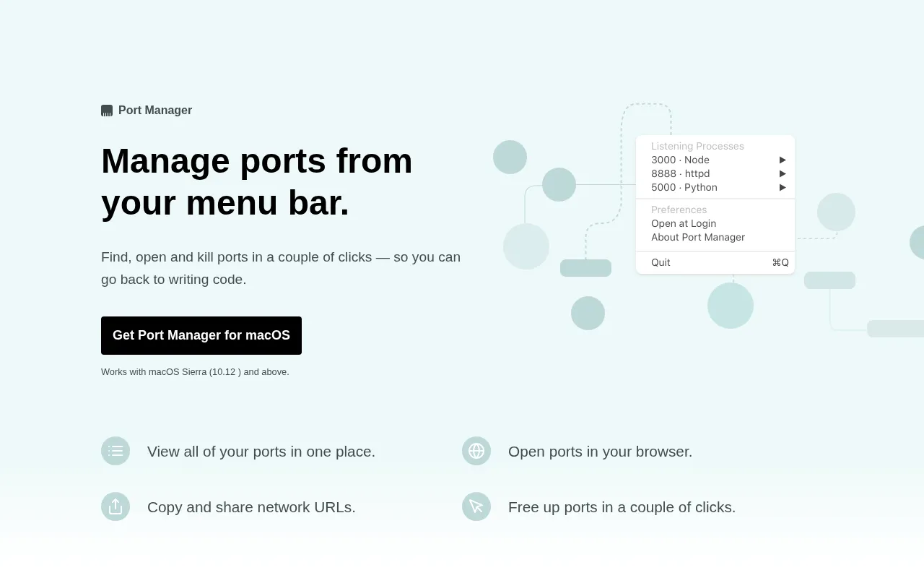Click the 'Port Manager' brand name

155,111
